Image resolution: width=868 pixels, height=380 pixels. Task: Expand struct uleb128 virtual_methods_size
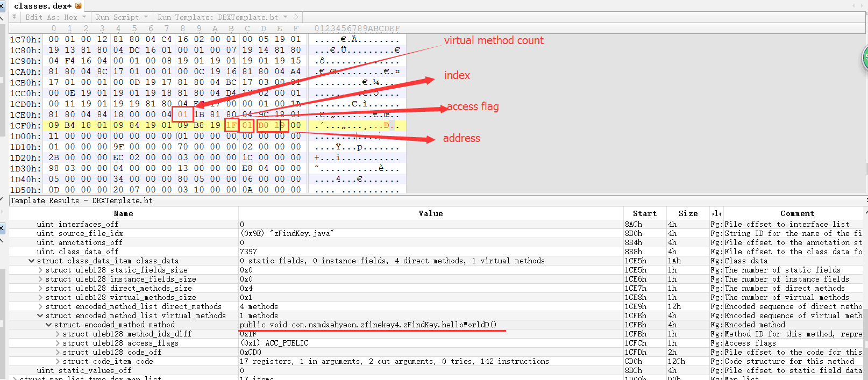click(40, 297)
